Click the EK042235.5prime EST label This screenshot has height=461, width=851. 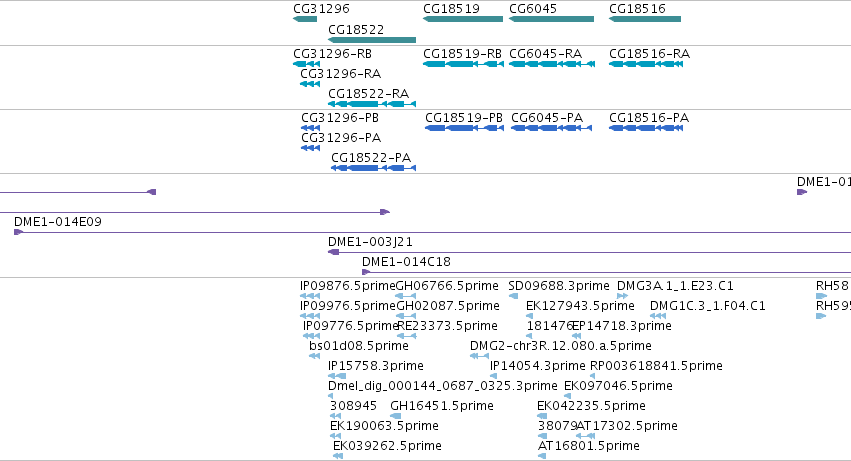(x=591, y=407)
